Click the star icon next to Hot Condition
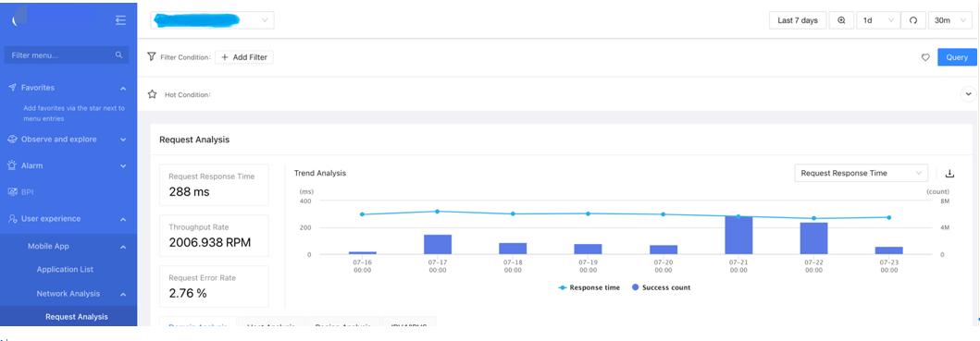980x341 pixels. click(x=152, y=95)
